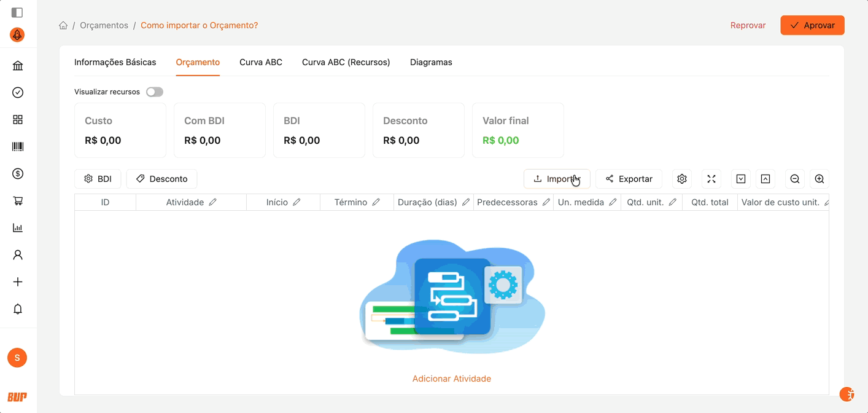Open the bar chart reports icon

[x=18, y=228]
